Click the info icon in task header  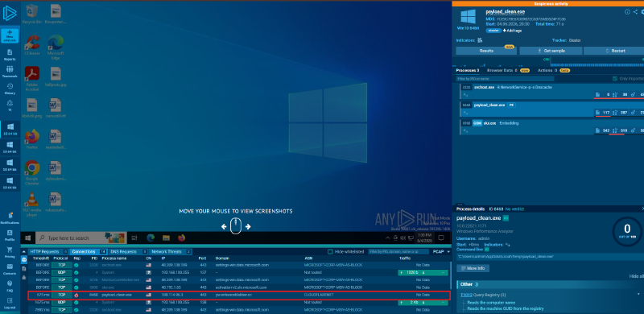click(627, 12)
